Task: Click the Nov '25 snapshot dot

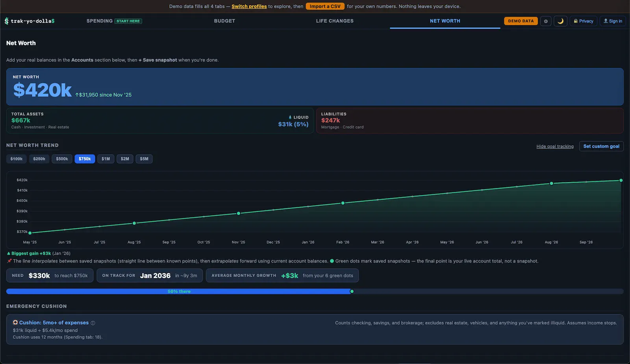Action: tap(239, 213)
